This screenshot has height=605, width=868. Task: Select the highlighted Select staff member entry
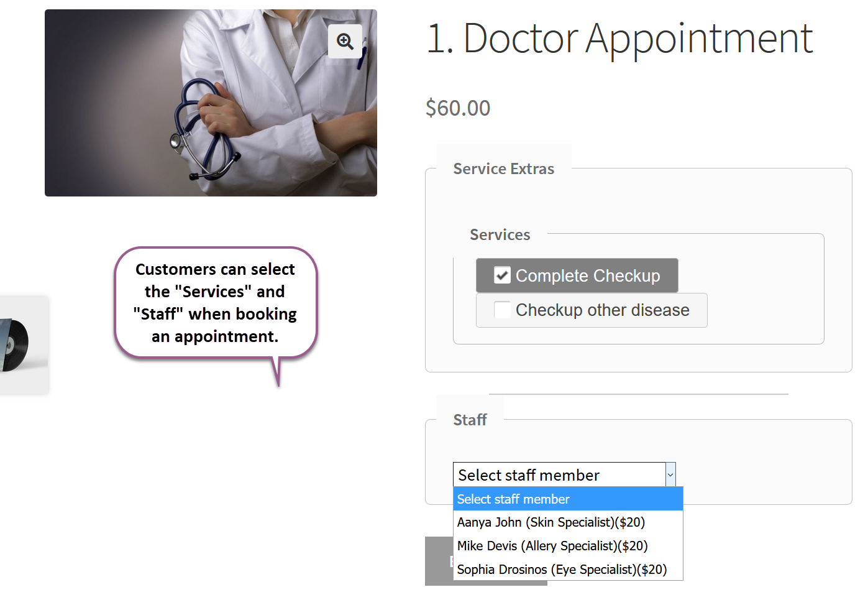[513, 499]
